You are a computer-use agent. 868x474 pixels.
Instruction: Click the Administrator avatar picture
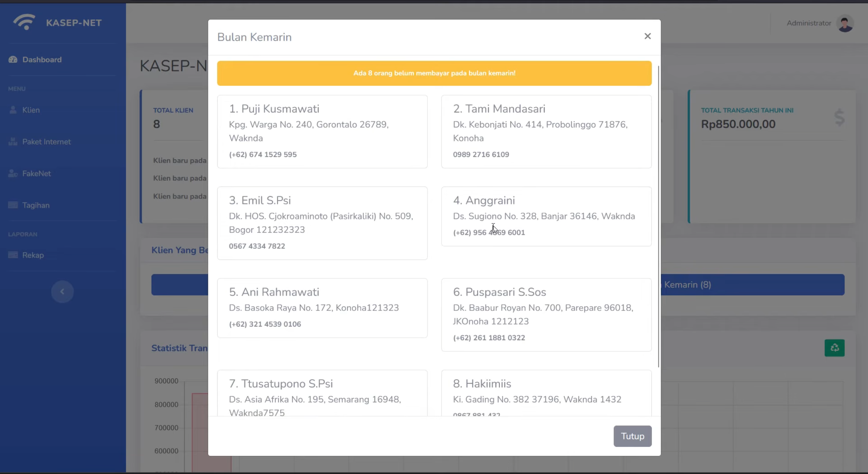845,23
